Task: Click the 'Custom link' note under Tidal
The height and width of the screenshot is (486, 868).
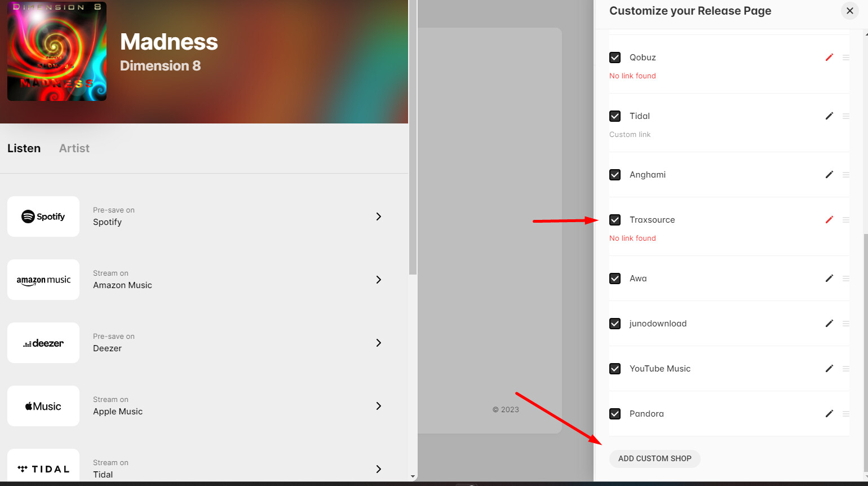Action: (x=630, y=135)
